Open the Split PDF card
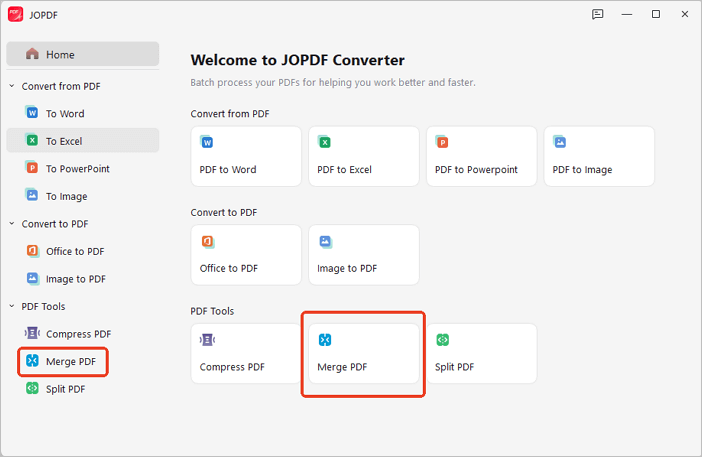This screenshot has width=702, height=457. click(482, 354)
